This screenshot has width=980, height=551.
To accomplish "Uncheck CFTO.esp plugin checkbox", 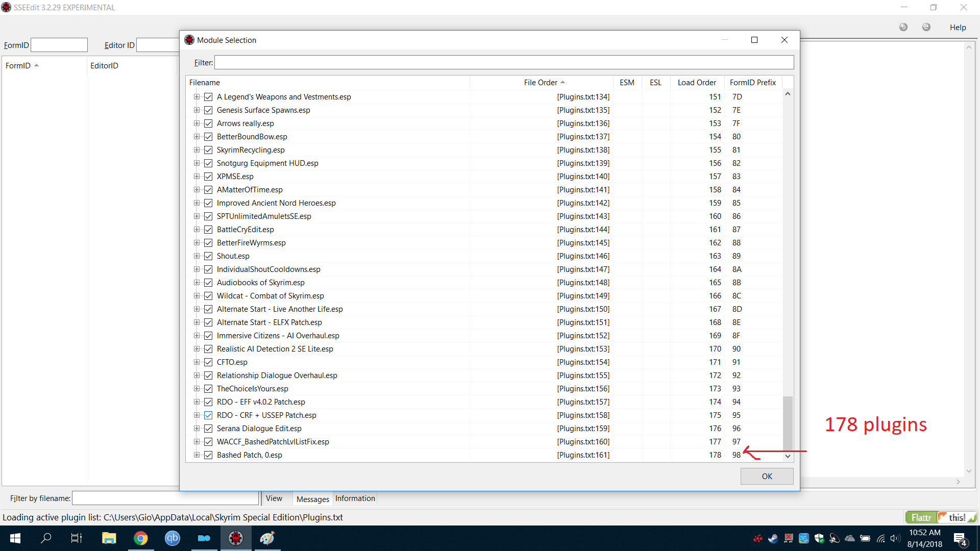I will coord(208,362).
